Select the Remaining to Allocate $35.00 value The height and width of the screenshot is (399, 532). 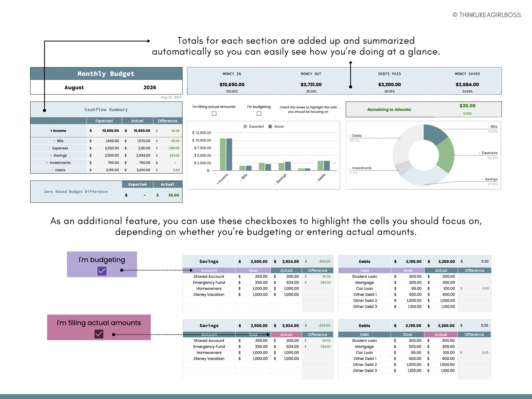(x=467, y=106)
